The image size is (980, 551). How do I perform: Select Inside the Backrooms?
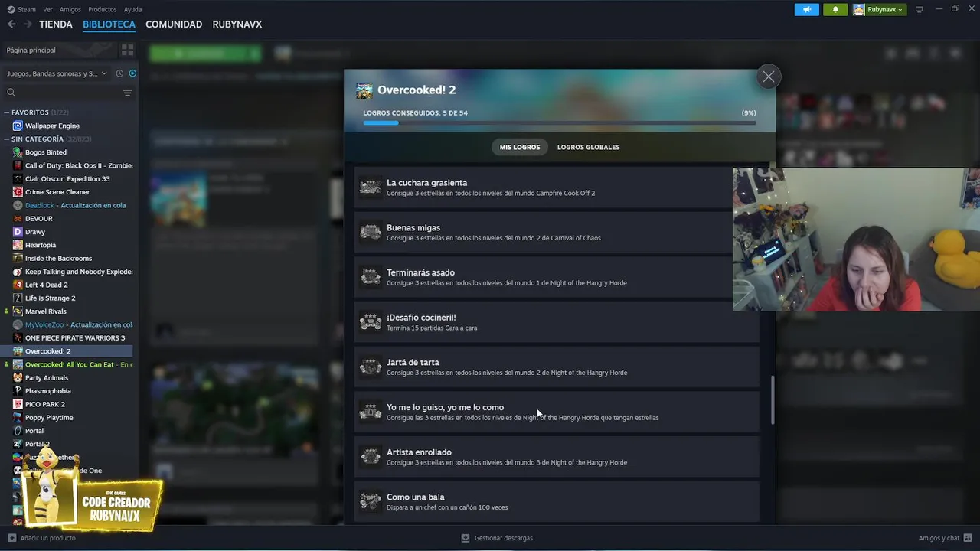pos(58,258)
